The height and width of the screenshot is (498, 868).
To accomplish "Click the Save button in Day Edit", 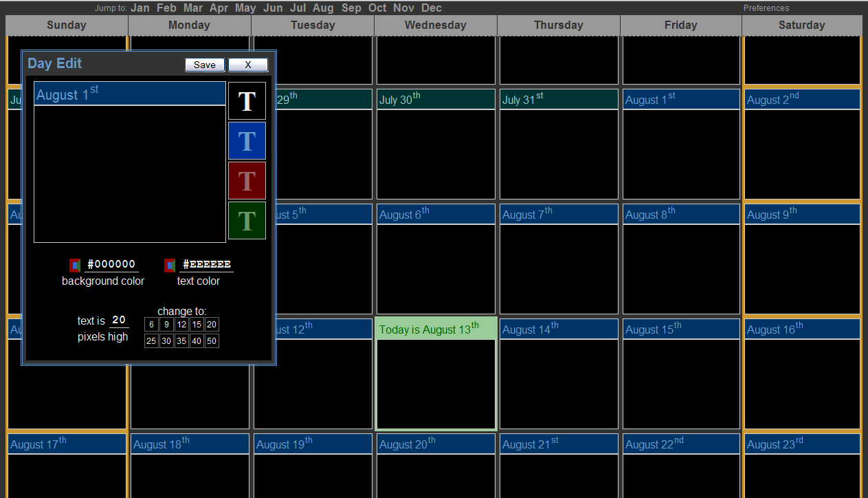I will 205,65.
